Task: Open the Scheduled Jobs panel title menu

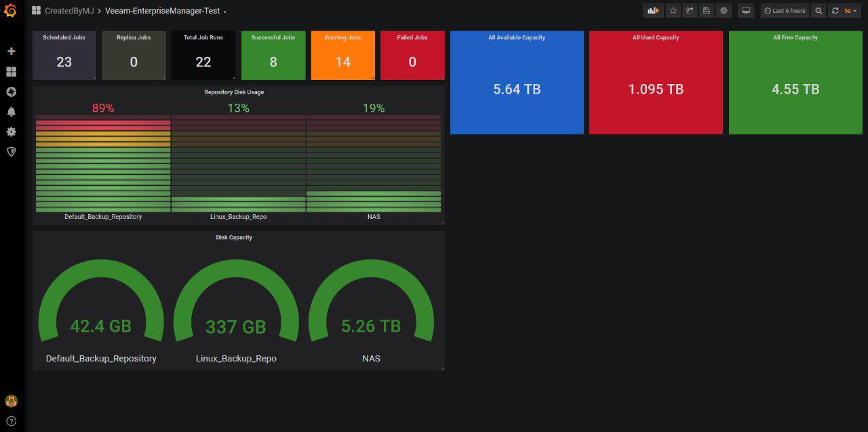Action: [64, 37]
